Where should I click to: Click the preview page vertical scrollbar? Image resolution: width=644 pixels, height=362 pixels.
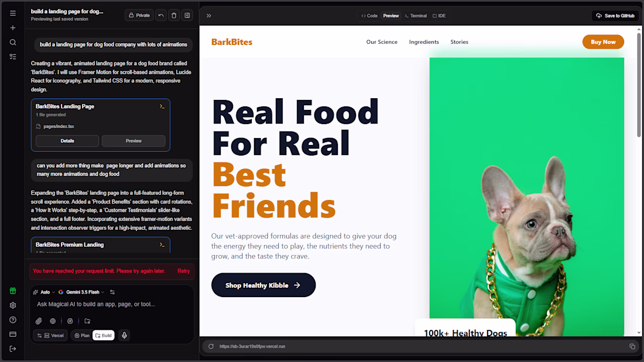pos(639,85)
